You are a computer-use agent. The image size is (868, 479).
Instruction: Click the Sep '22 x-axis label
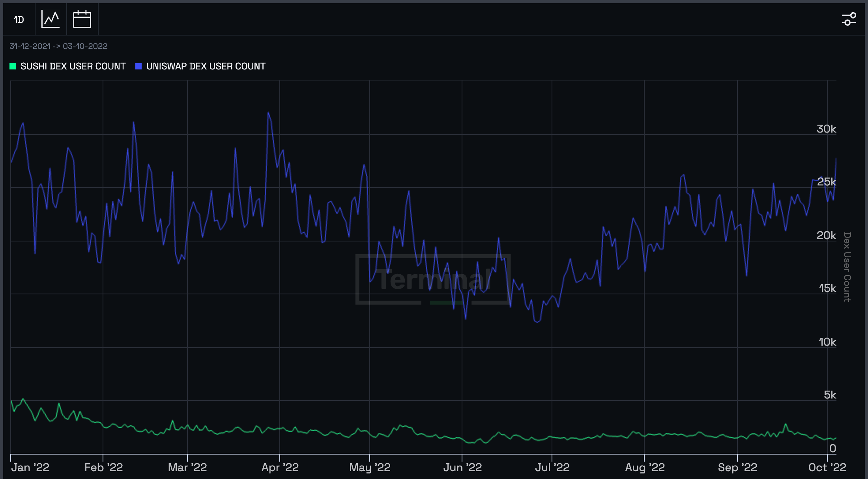coord(737,468)
